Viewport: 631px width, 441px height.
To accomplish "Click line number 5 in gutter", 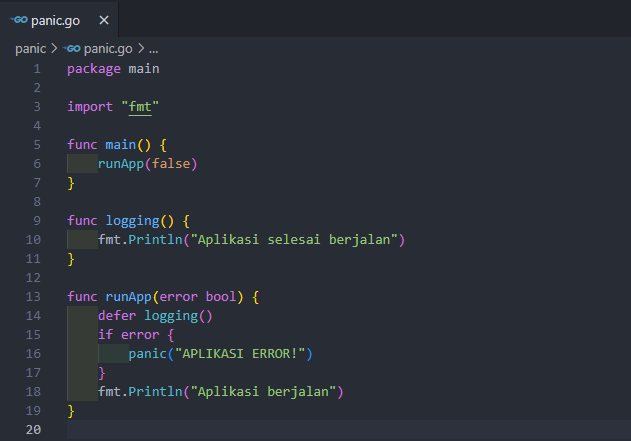I will pos(37,145).
